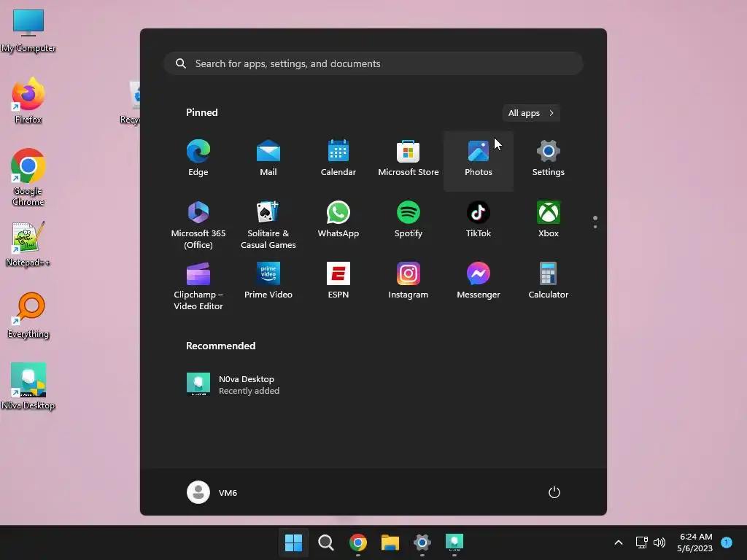Open Microsoft Store
The image size is (747, 560).
click(409, 159)
